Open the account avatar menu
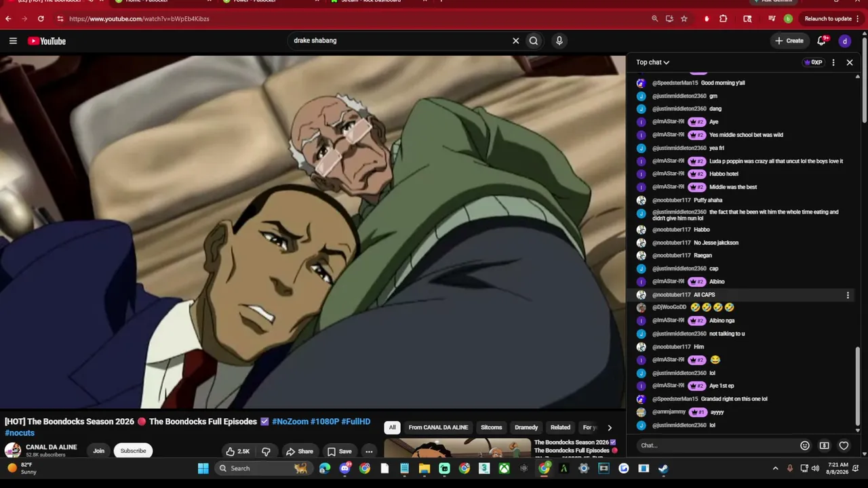The image size is (868, 488). 845,41
